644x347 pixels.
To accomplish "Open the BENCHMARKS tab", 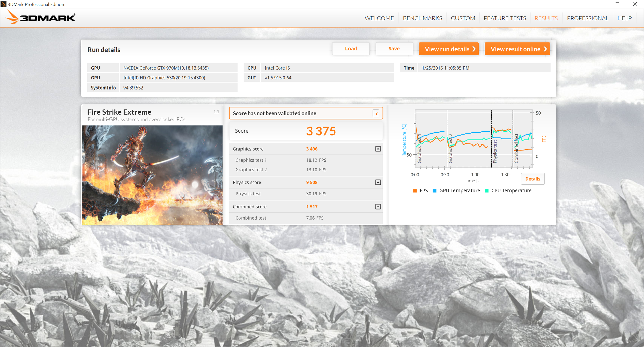I will (422, 18).
